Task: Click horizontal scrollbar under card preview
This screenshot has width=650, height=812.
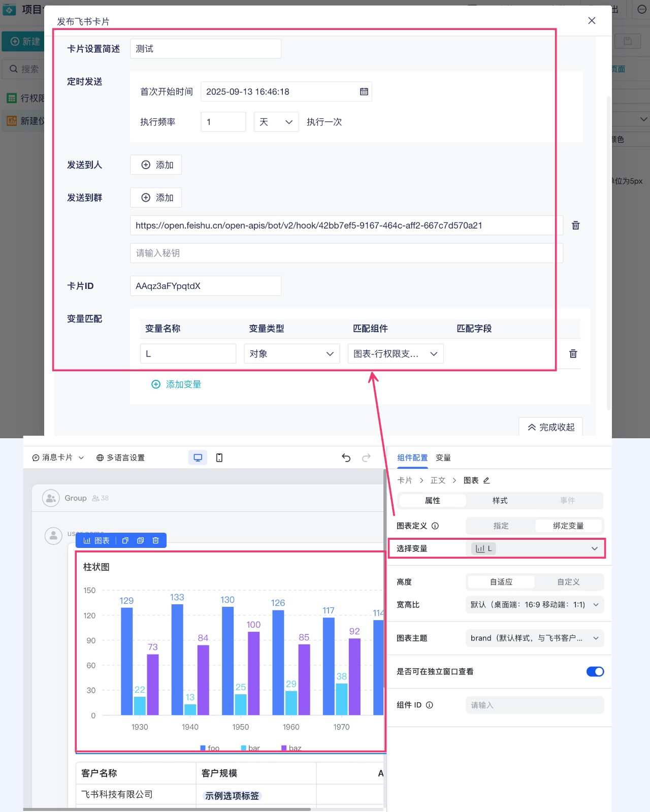Action: point(167,809)
